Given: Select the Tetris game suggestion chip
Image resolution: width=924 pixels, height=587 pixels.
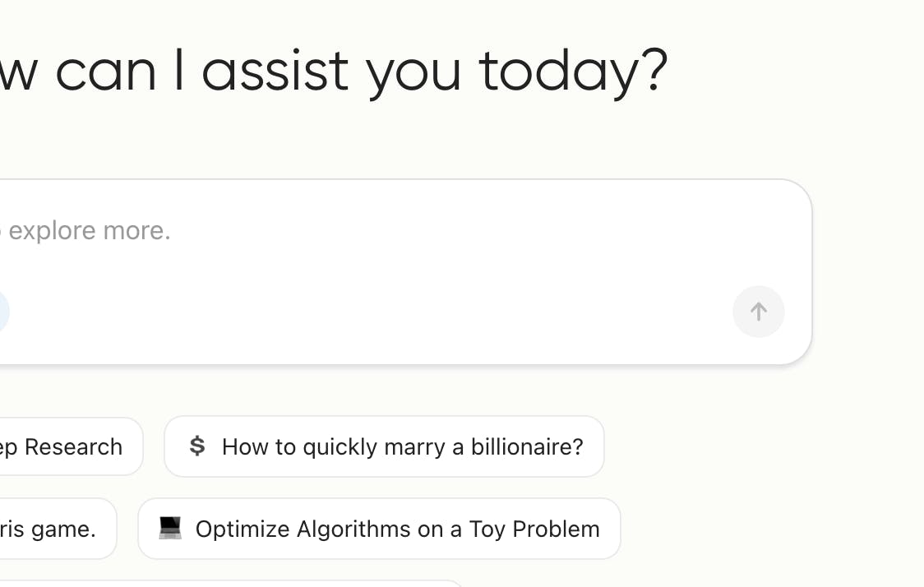Looking at the screenshot, I should pos(56,529).
